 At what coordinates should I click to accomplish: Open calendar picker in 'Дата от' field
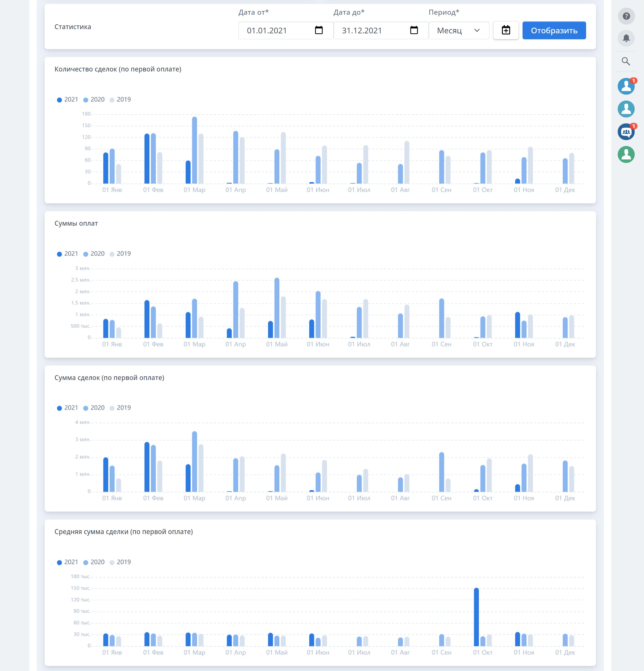[x=319, y=30]
